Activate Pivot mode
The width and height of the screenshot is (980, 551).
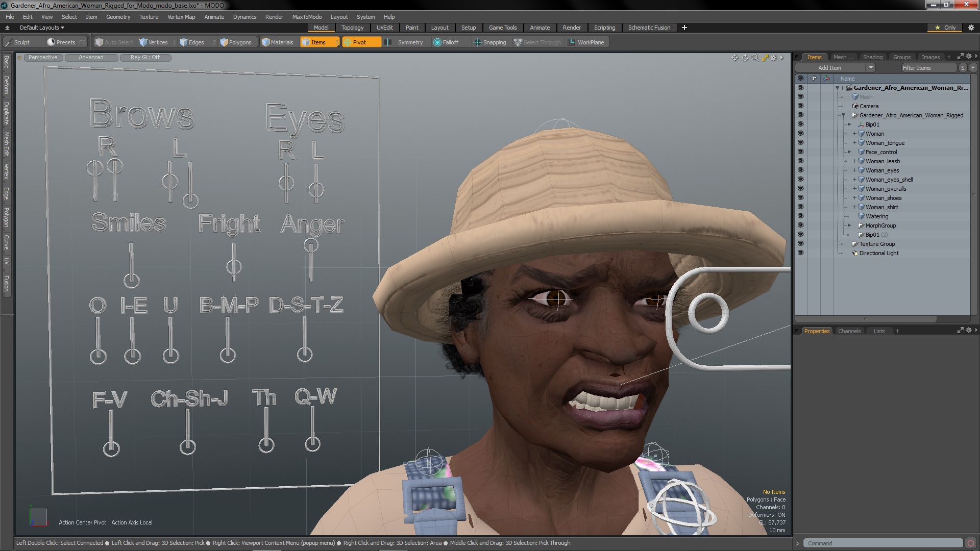(361, 42)
